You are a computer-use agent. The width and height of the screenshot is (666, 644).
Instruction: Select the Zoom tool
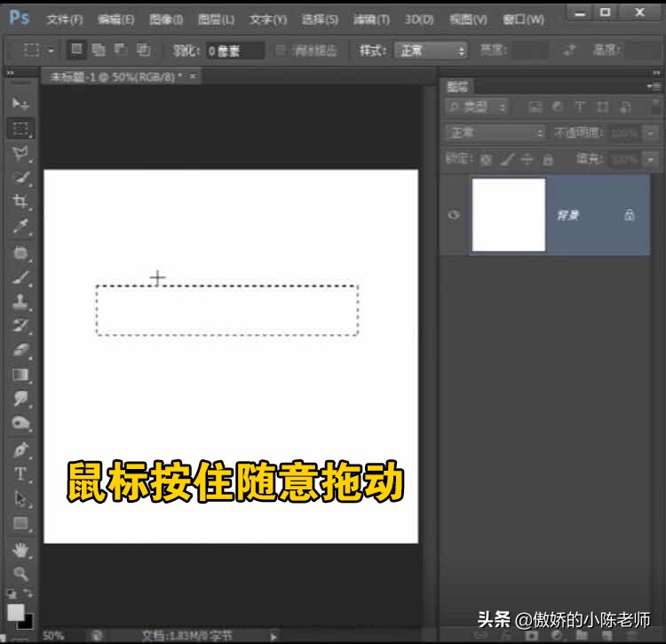tap(20, 574)
